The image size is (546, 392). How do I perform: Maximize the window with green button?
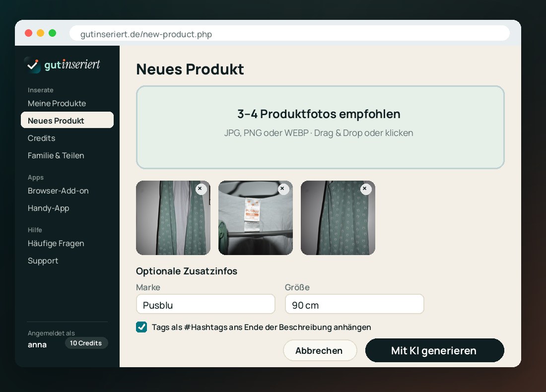tap(52, 33)
